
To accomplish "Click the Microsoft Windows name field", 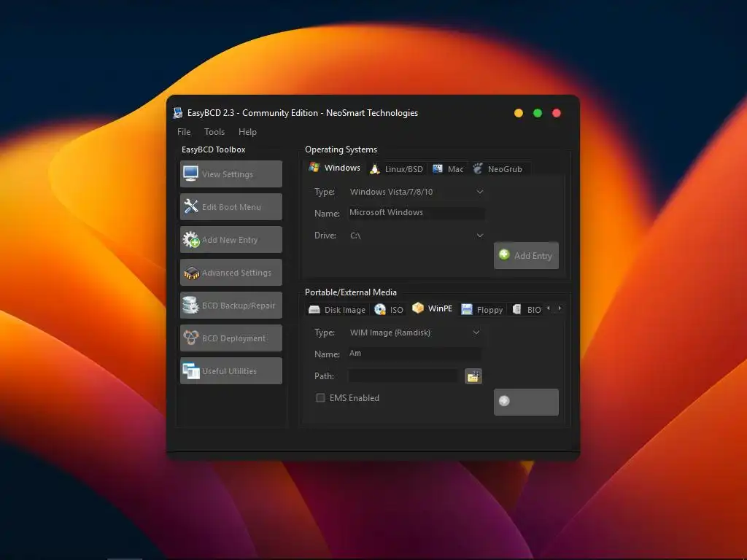I will pos(417,213).
